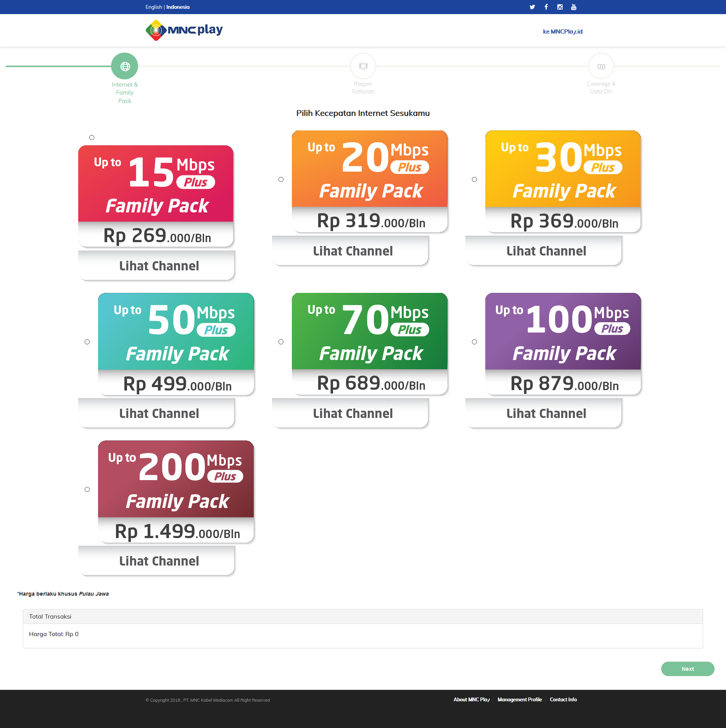Switch language to Indonesia

tap(178, 7)
